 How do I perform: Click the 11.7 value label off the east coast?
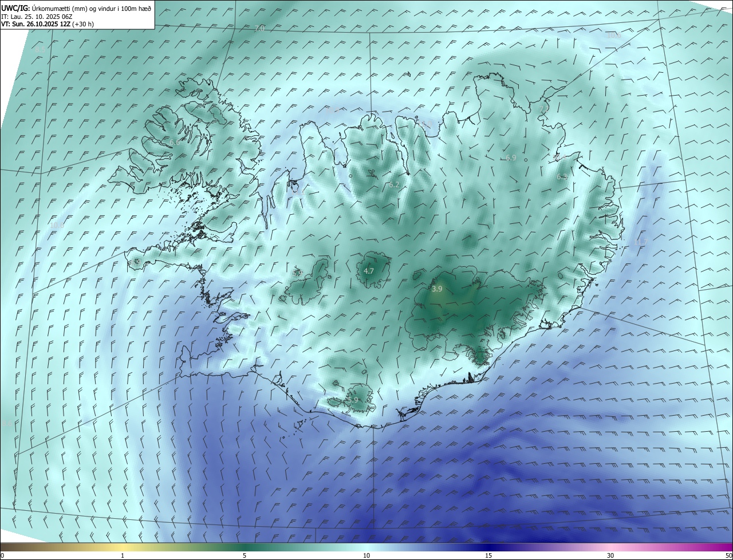point(640,242)
